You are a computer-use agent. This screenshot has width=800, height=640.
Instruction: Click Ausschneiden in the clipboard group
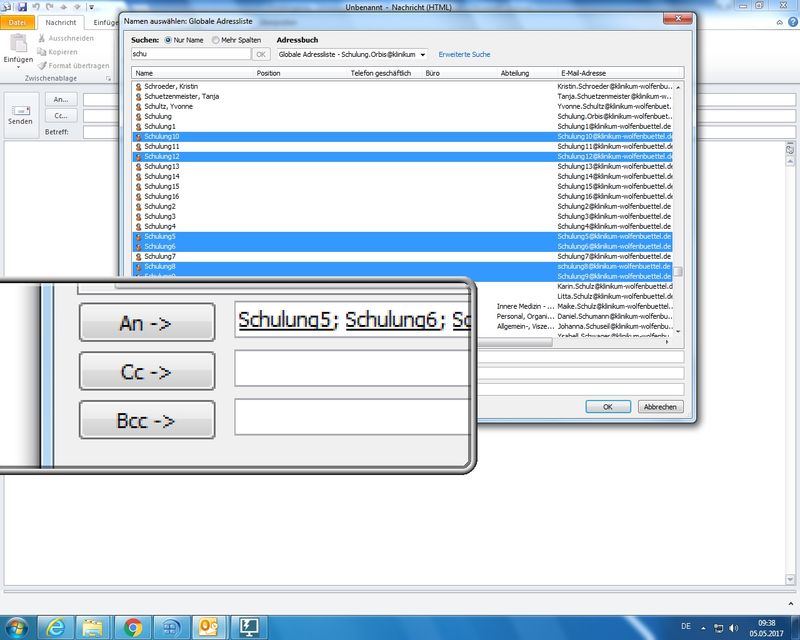click(66, 38)
